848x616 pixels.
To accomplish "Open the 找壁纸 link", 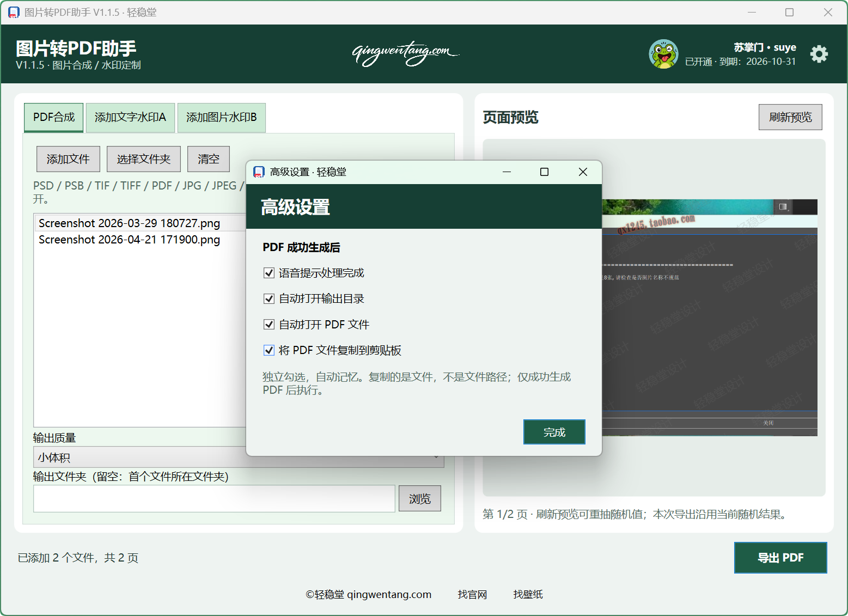I will (528, 594).
